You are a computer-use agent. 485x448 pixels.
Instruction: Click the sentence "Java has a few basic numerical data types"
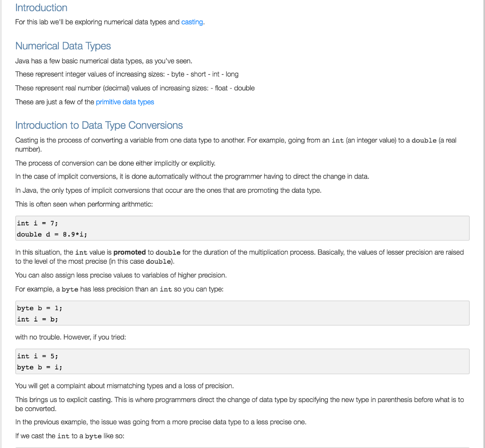click(104, 61)
